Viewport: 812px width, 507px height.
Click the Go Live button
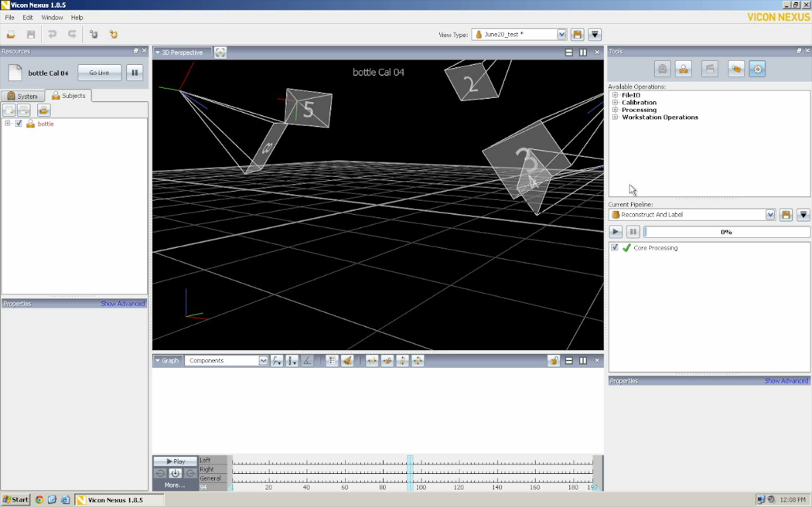point(100,73)
